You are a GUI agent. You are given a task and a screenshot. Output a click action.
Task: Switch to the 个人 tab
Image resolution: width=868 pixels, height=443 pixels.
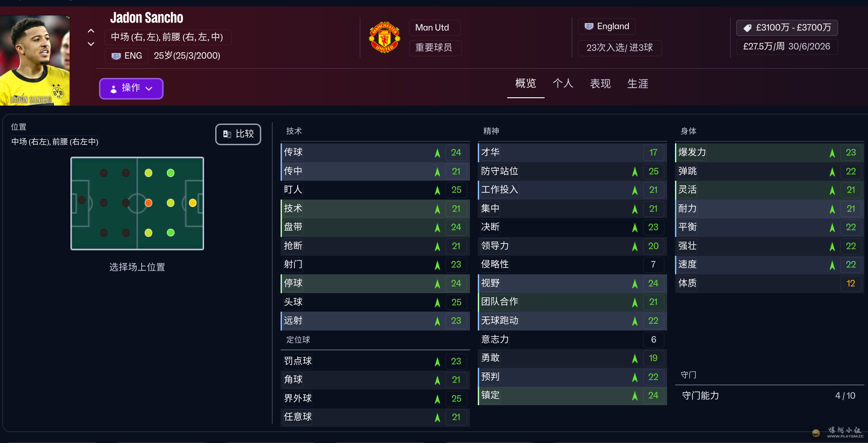click(563, 84)
